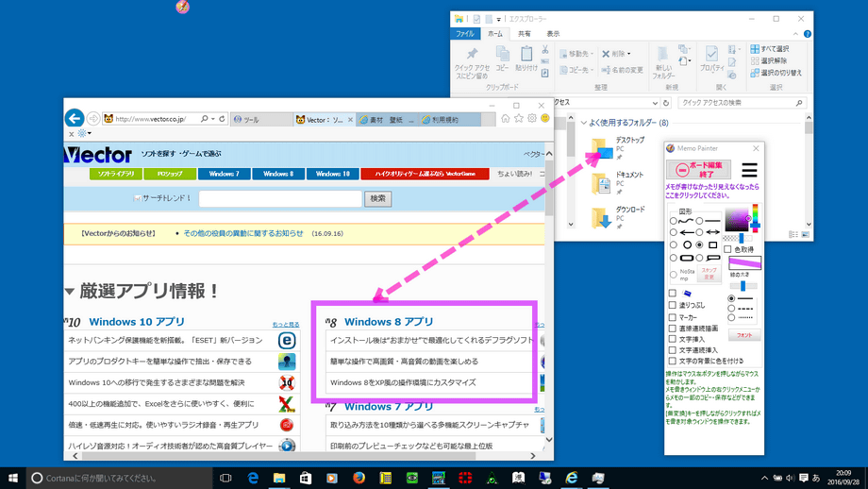Screen dimensions: 868x489
Task: Choose the dashed line style radio
Action: click(x=731, y=309)
